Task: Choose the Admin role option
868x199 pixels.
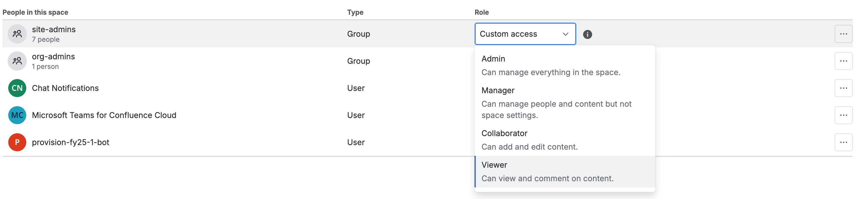Action: click(565, 65)
